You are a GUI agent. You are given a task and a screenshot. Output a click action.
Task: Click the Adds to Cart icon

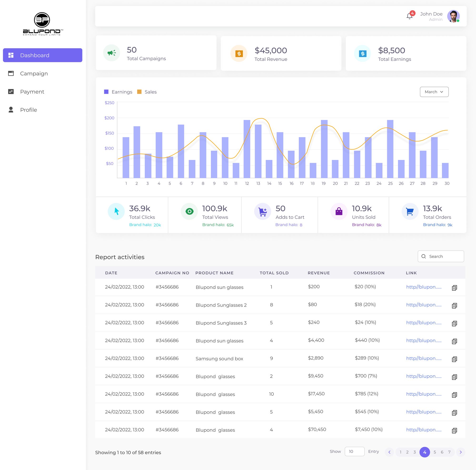262,211
